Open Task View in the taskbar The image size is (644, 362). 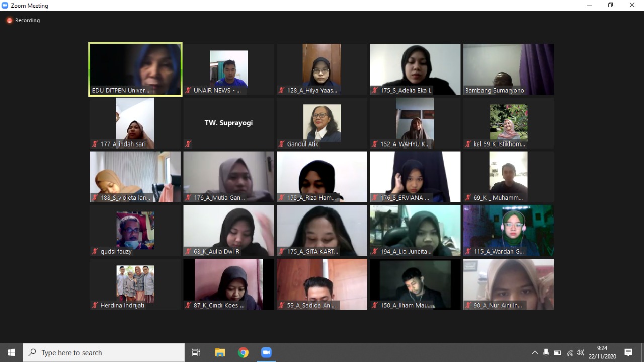[x=196, y=352]
